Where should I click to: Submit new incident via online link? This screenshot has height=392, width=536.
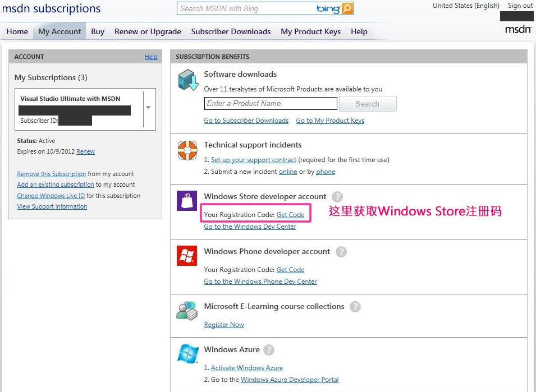tap(288, 172)
